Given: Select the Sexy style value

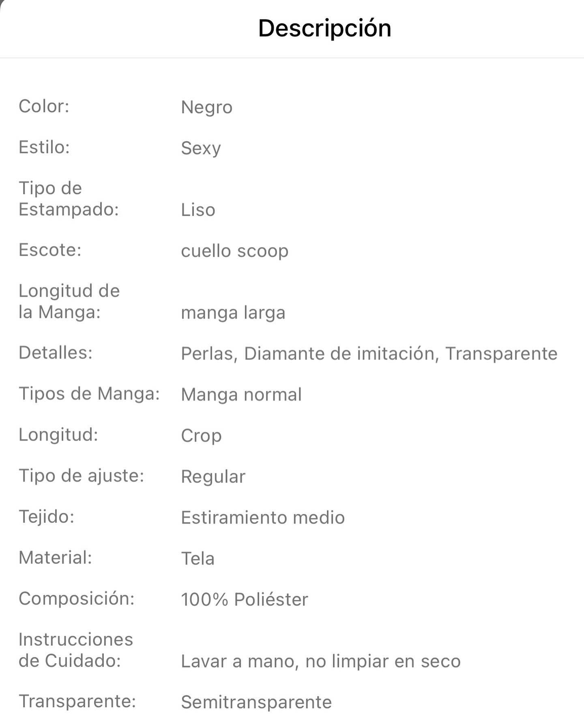Looking at the screenshot, I should tap(201, 148).
